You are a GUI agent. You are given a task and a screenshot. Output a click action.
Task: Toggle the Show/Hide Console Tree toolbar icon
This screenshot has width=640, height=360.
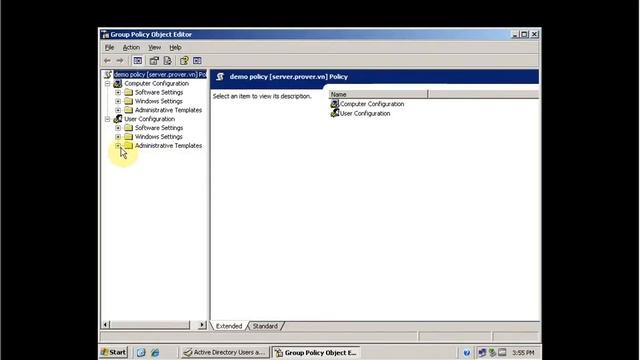pos(138,61)
